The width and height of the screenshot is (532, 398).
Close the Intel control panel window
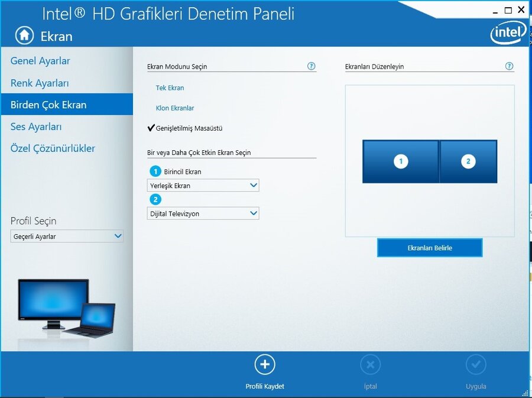(521, 10)
